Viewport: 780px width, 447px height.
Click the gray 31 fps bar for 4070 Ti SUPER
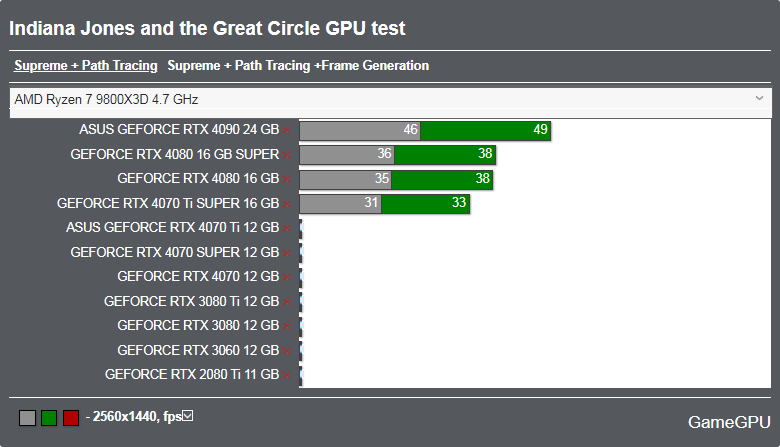pos(341,204)
